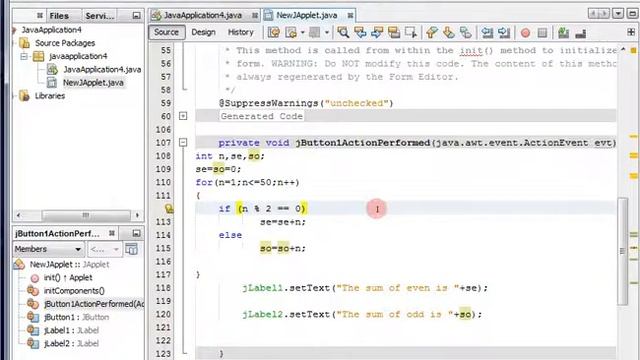Click the Back navigation toolbar icon
The image size is (640, 360).
[x=291, y=32]
